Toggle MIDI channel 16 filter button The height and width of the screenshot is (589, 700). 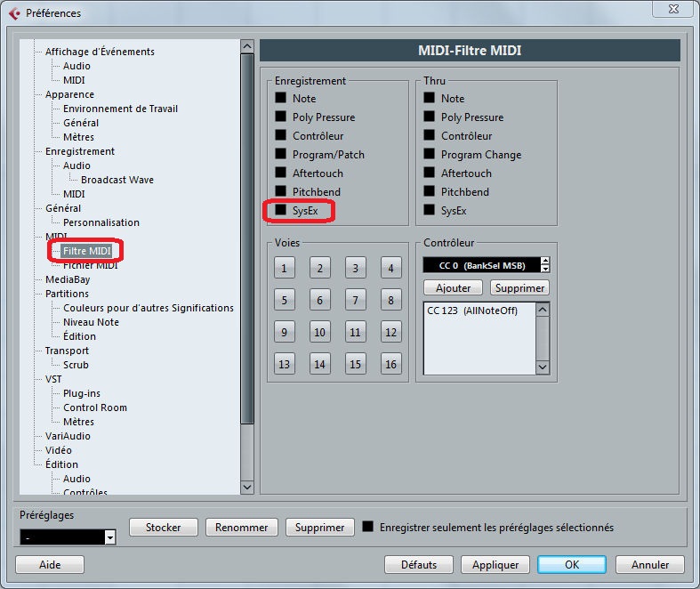pyautogui.click(x=390, y=364)
